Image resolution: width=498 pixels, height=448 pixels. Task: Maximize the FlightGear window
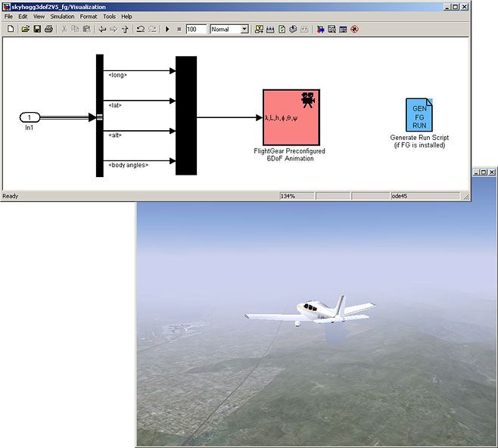484,172
